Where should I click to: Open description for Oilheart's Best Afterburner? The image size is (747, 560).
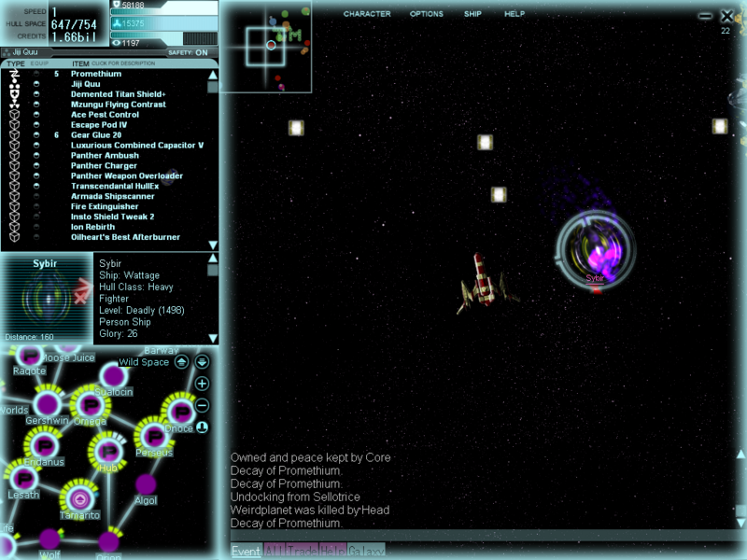124,238
